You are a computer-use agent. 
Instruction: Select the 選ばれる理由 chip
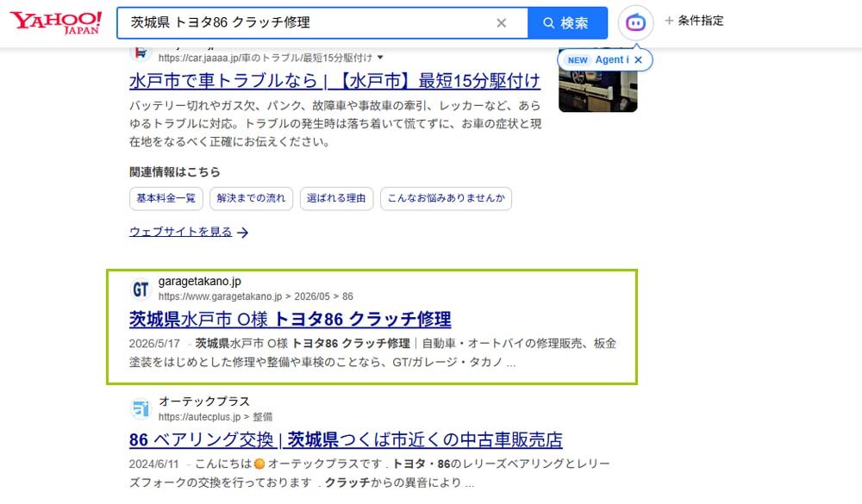[x=336, y=198]
